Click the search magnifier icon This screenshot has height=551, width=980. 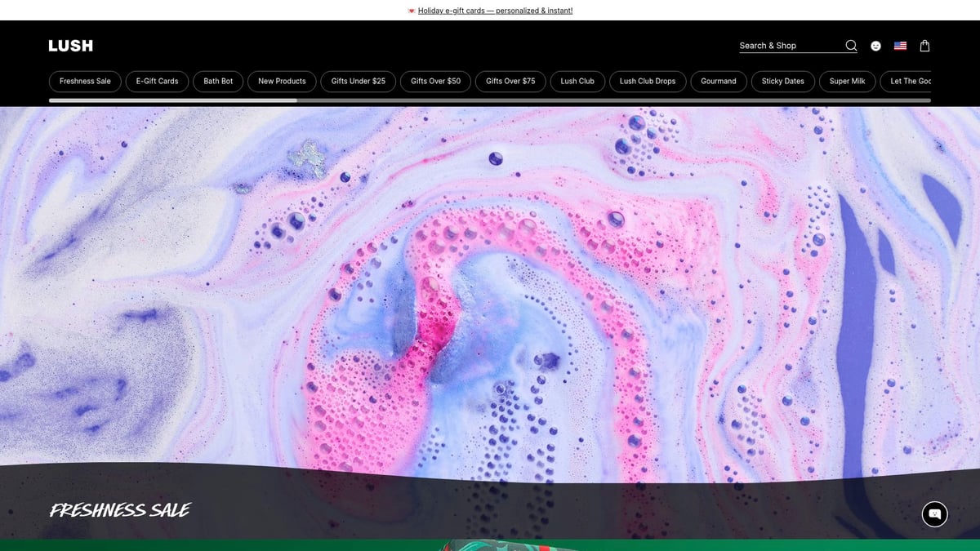(x=851, y=46)
